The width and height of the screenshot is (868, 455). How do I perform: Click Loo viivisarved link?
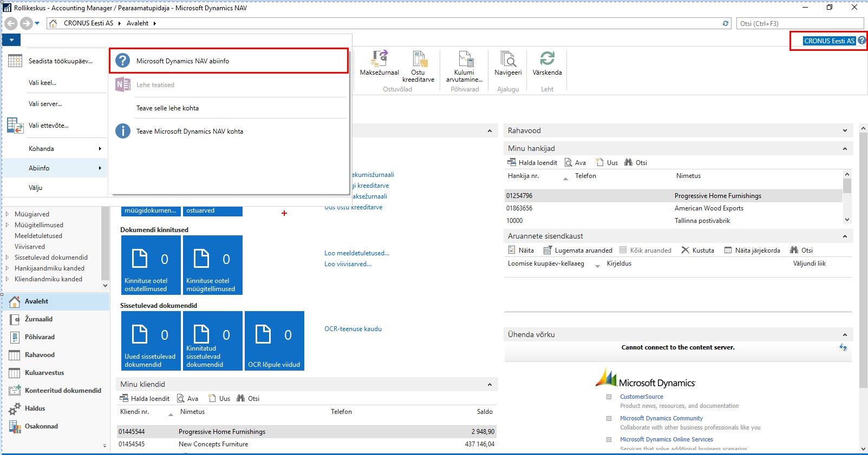click(348, 264)
